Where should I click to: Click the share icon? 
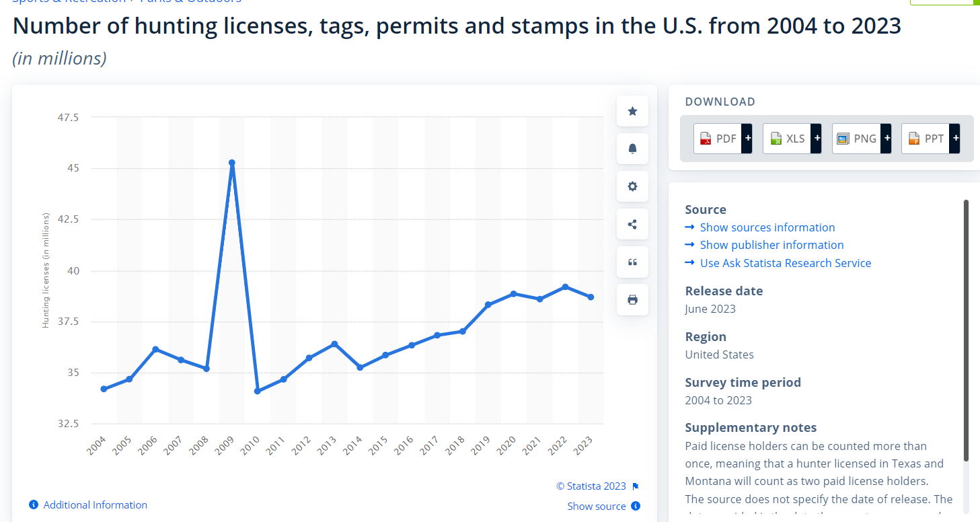[x=632, y=224]
